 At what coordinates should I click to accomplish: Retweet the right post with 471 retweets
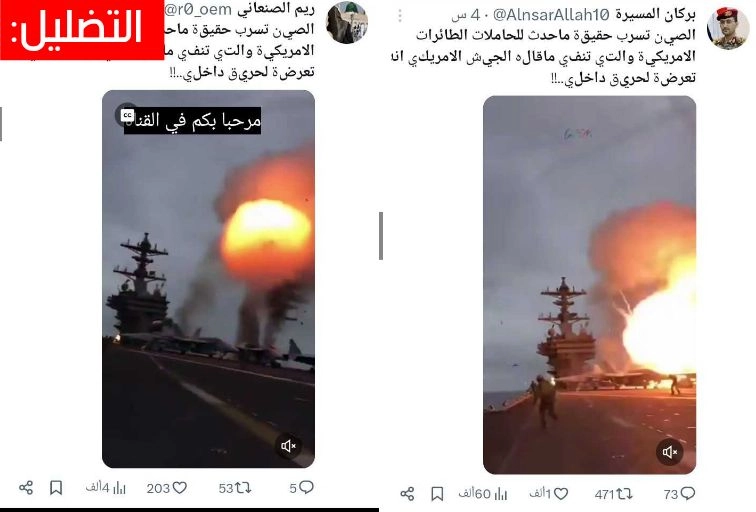[x=613, y=494]
